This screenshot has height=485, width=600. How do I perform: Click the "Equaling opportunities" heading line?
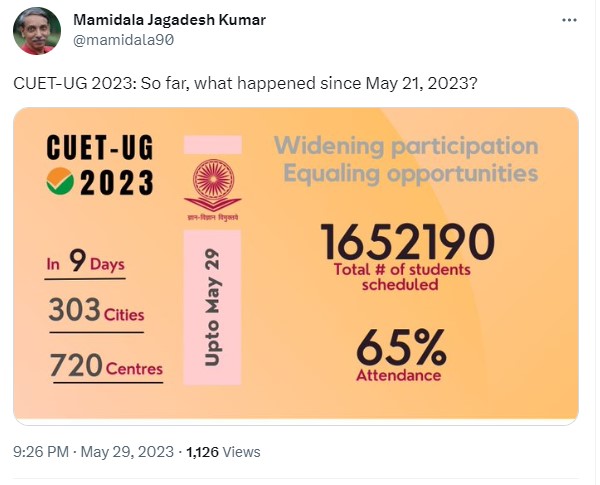411,175
